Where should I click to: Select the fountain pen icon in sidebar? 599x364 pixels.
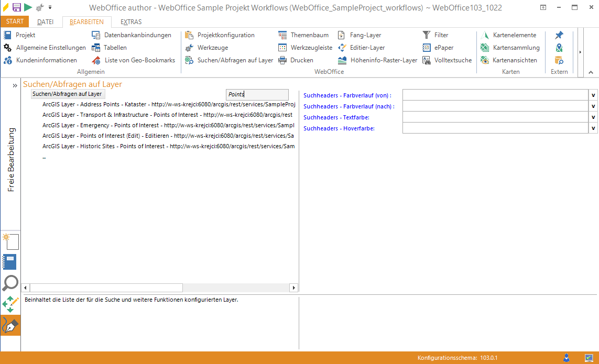(x=10, y=325)
